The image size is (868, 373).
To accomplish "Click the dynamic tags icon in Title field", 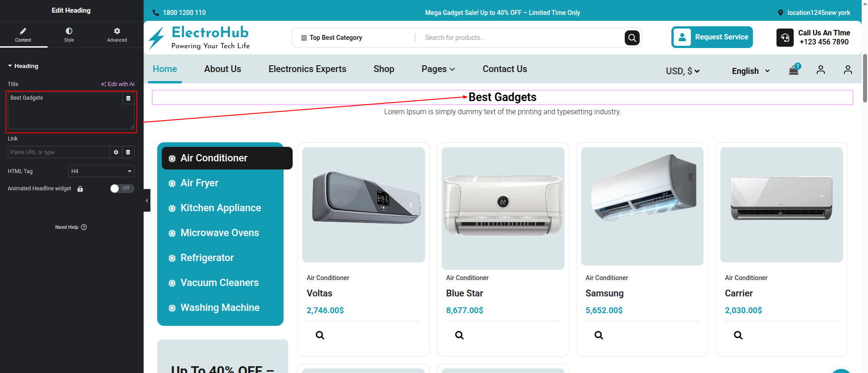I will click(128, 98).
